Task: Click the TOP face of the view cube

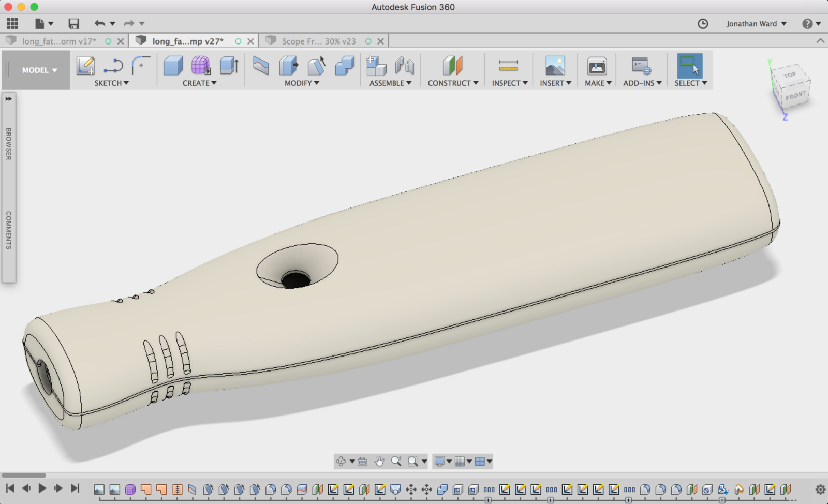Action: (789, 76)
